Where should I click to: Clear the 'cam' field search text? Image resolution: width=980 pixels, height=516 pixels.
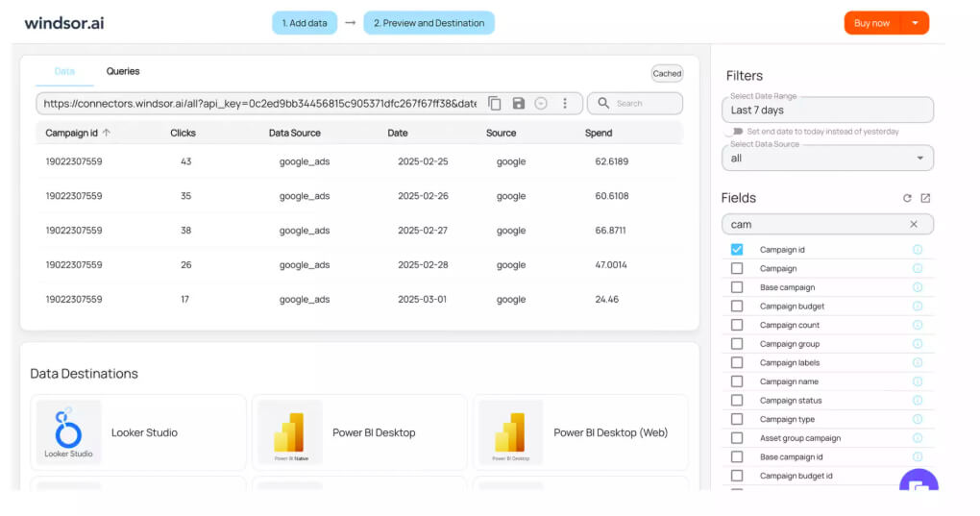click(x=914, y=225)
